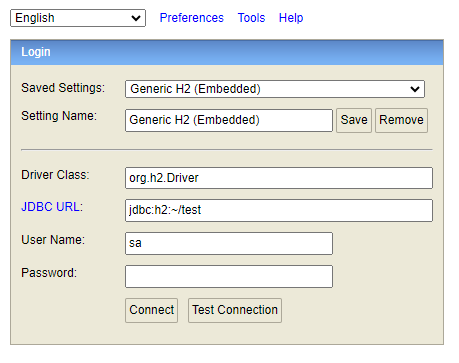Click the User Name input field
459x363 pixels.
[x=229, y=244]
